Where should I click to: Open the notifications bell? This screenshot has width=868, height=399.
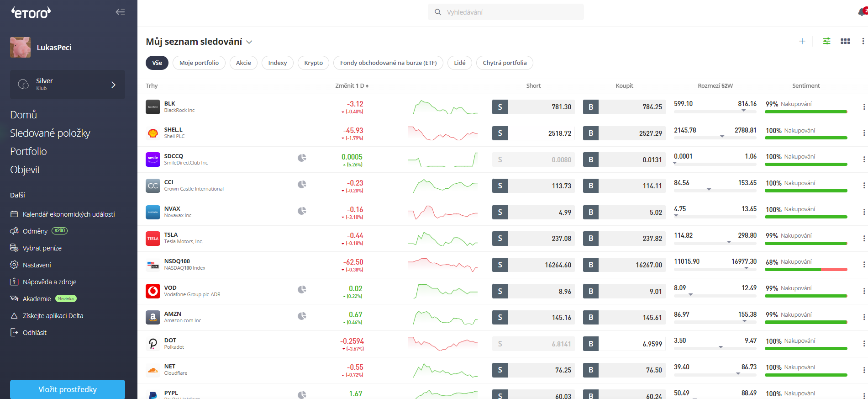(862, 12)
